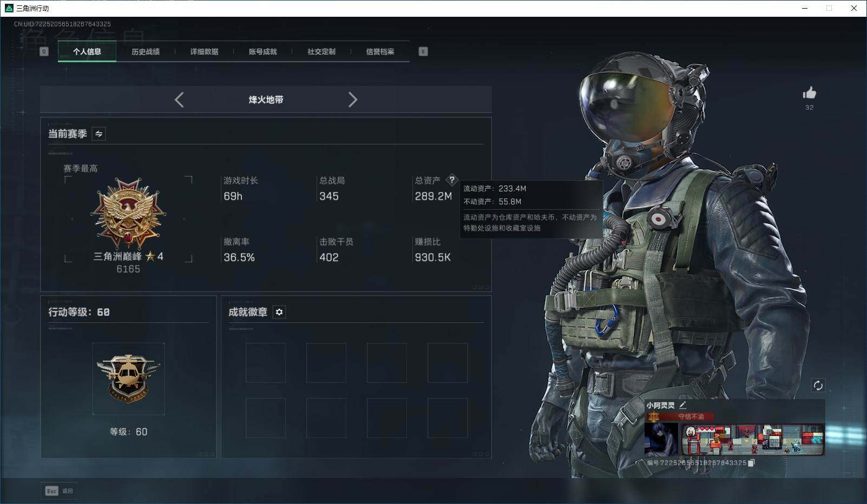
Task: Open the 成就徽章 settings gear icon
Action: click(279, 312)
